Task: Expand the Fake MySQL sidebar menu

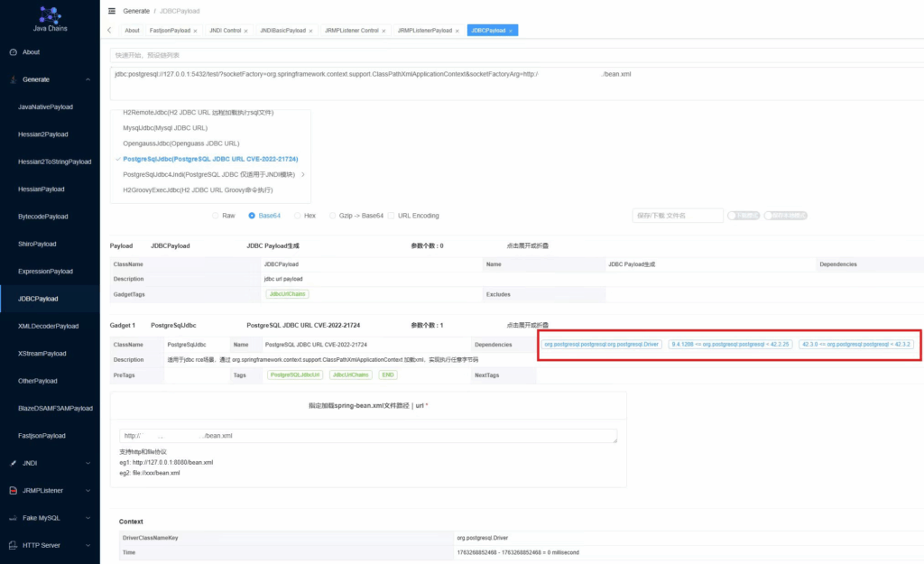Action: [88, 518]
